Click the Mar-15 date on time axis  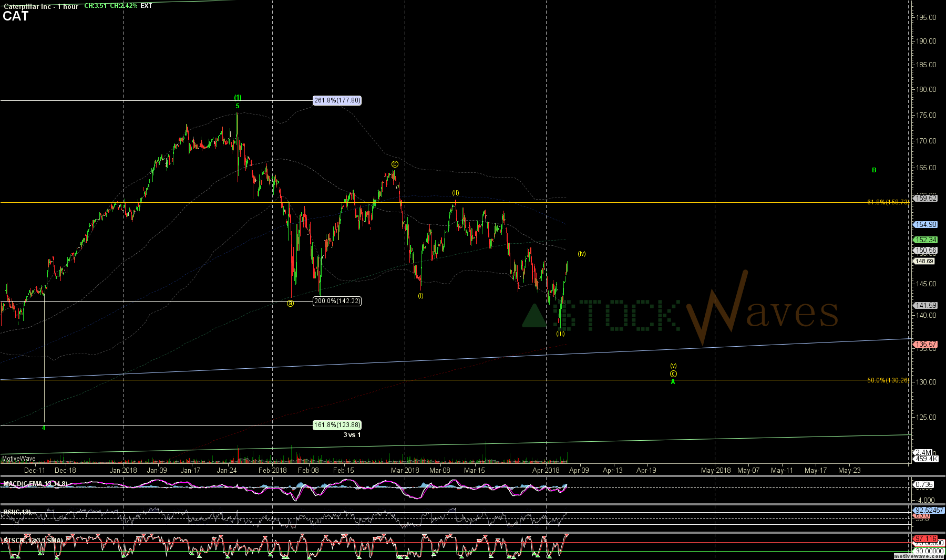pyautogui.click(x=475, y=471)
